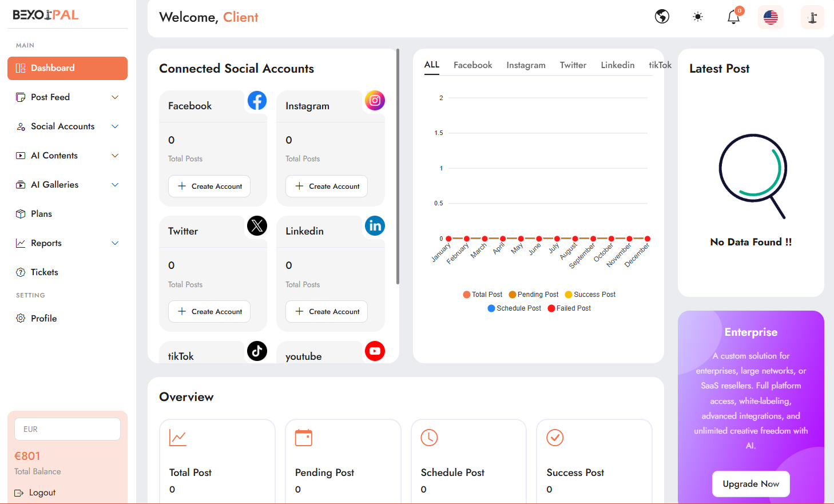Click the Connected Social Accounts scrollbar
This screenshot has width=834, height=504.
click(x=398, y=166)
